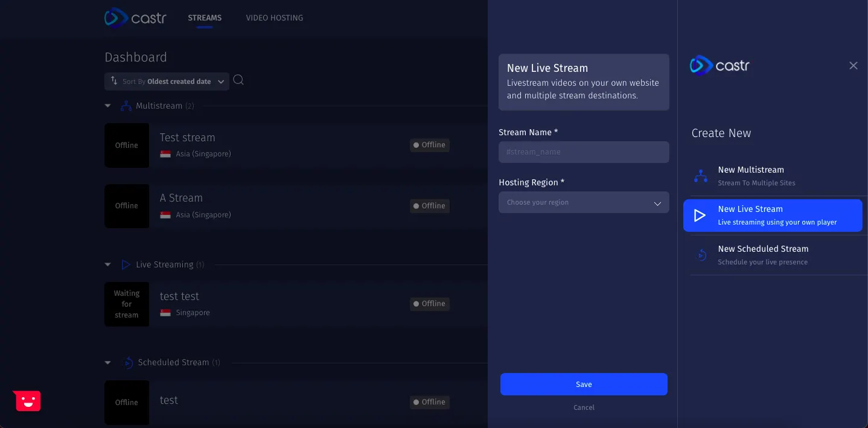Open the red chat widget icon
This screenshot has width=868, height=428.
28,401
